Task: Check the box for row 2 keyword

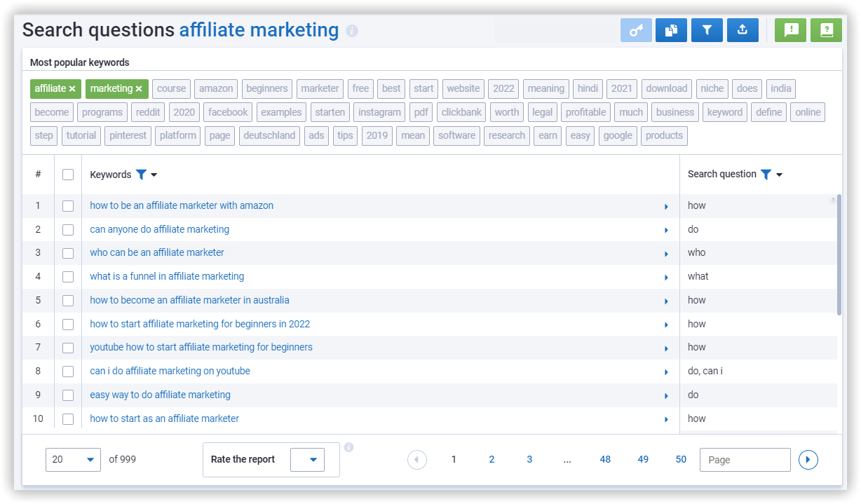Action: [x=68, y=229]
